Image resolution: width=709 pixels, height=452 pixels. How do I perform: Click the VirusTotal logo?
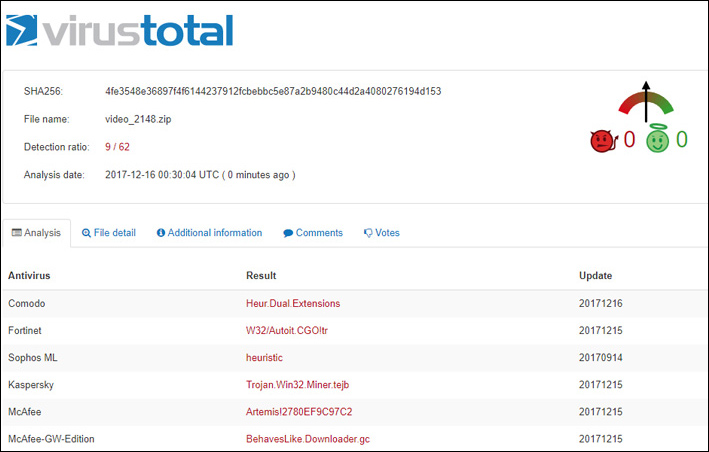119,30
